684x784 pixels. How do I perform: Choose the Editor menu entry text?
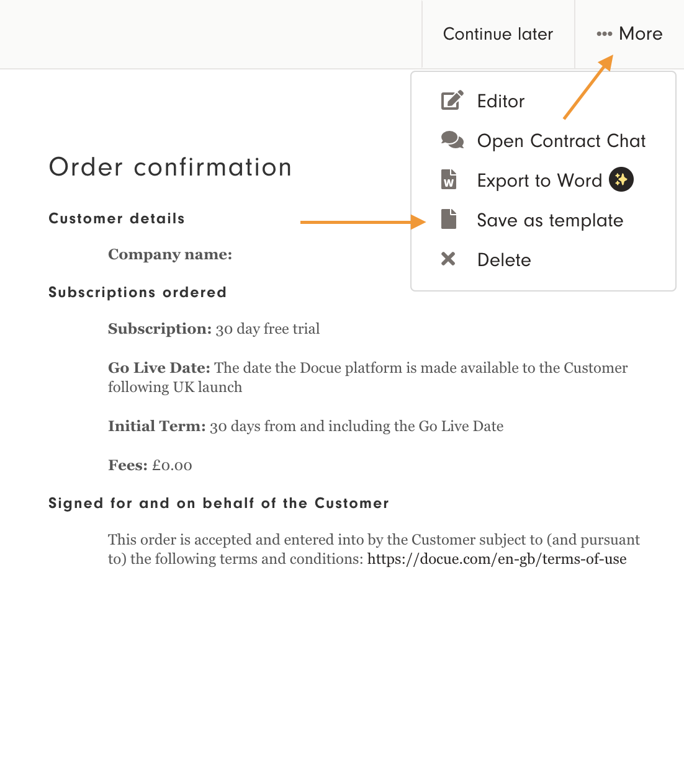pos(500,101)
